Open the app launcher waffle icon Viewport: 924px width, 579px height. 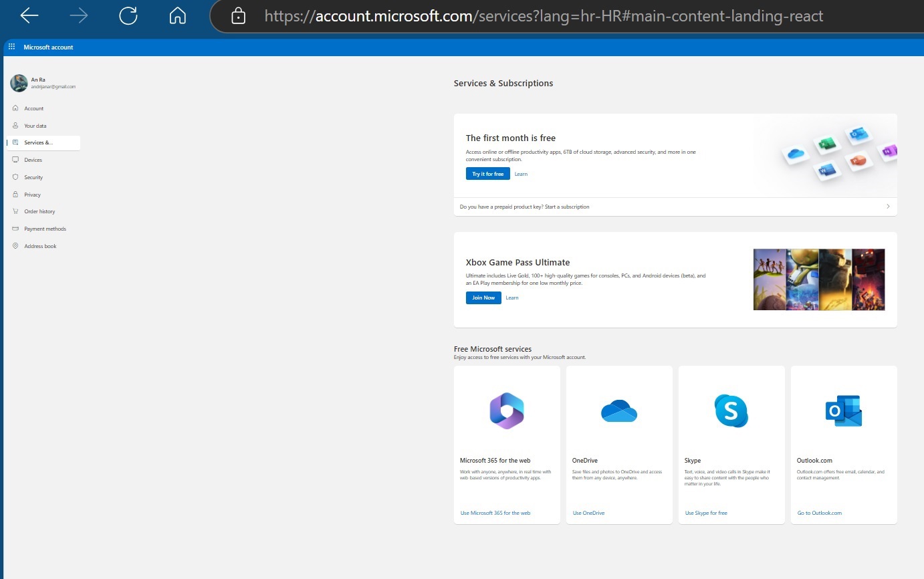tap(11, 47)
